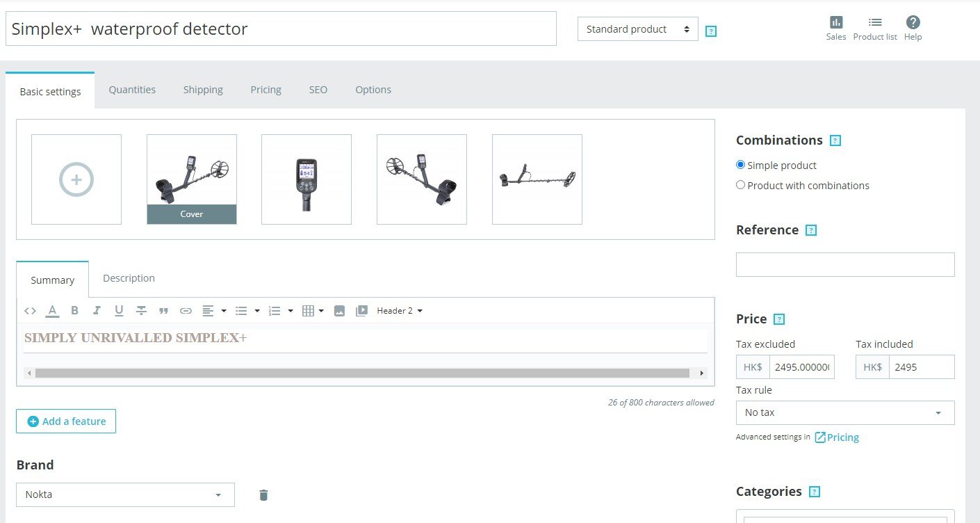Image resolution: width=980 pixels, height=523 pixels.
Task: Switch to SEO tab
Action: [318, 90]
